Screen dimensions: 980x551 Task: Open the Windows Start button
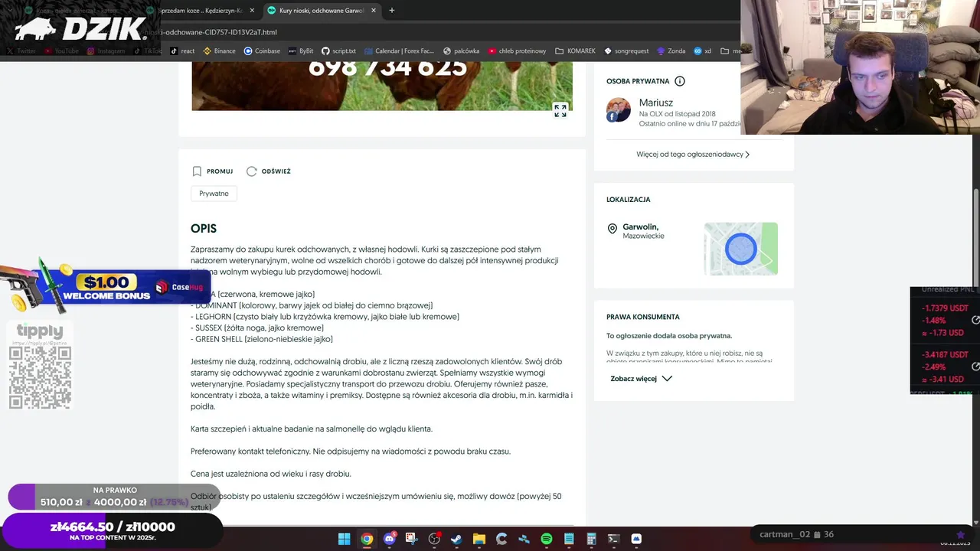click(345, 539)
